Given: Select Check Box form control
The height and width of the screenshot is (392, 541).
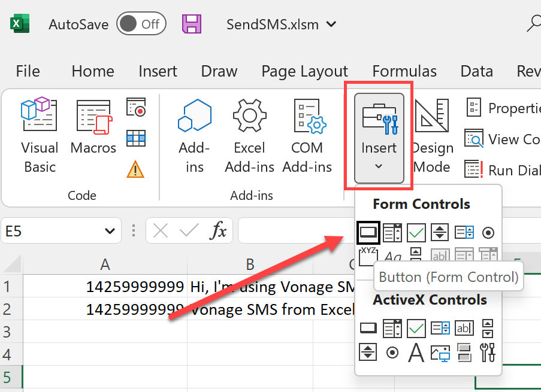Looking at the screenshot, I should pyautogui.click(x=416, y=232).
